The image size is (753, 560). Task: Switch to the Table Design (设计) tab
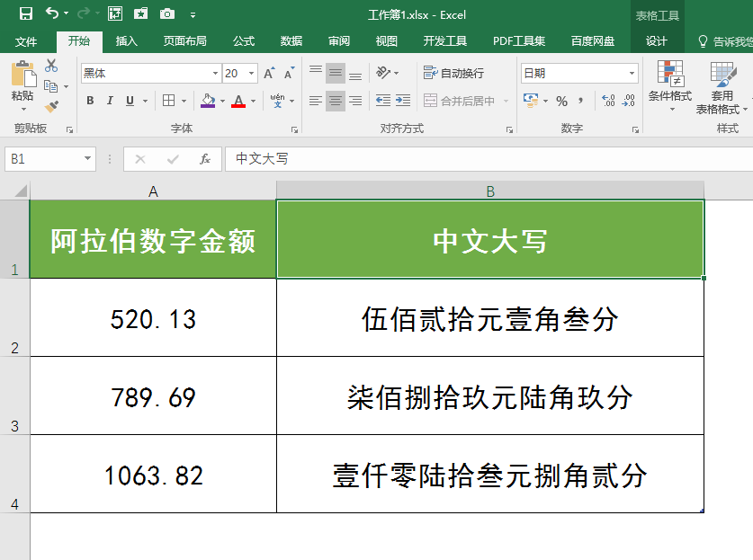click(x=657, y=41)
